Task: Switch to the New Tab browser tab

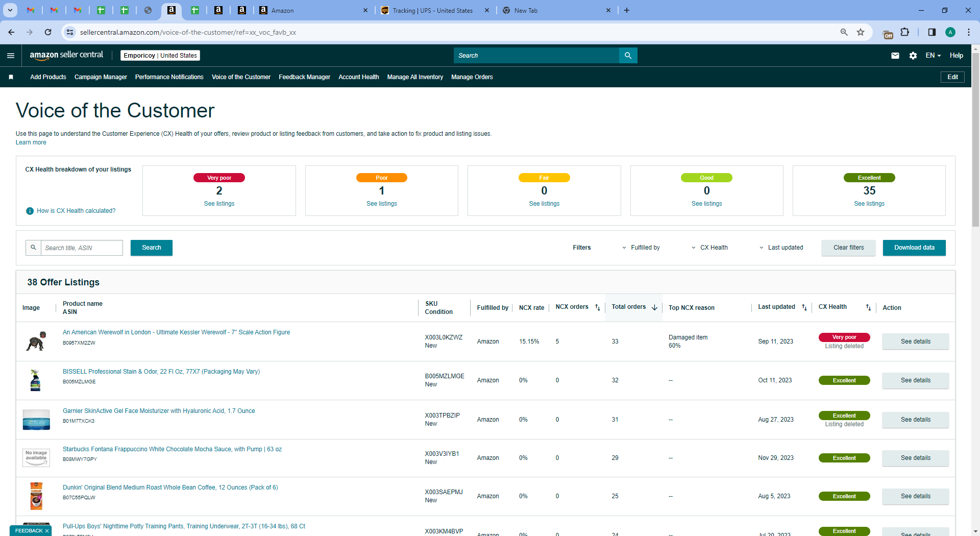Action: [556, 10]
